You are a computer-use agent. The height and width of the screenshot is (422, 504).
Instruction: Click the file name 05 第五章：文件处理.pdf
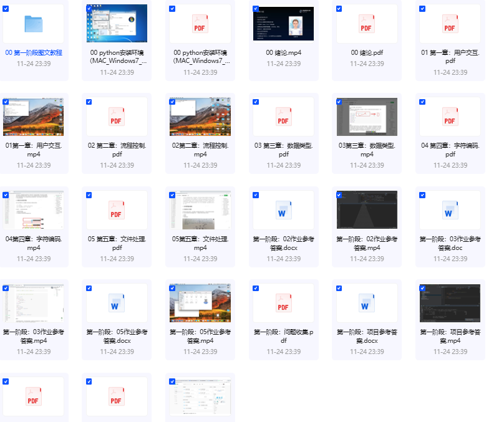pyautogui.click(x=117, y=243)
